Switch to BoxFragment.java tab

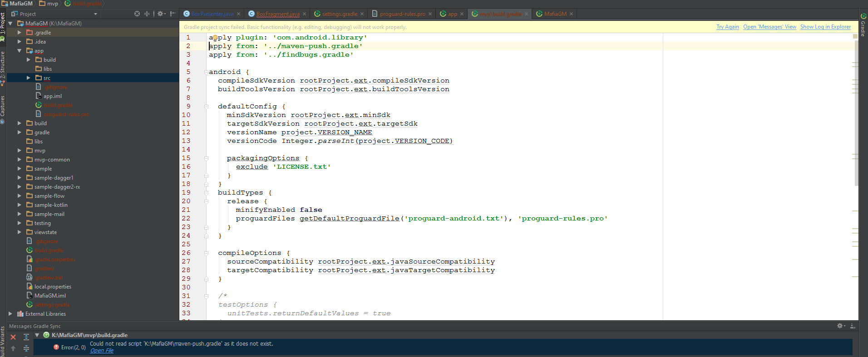(x=278, y=14)
